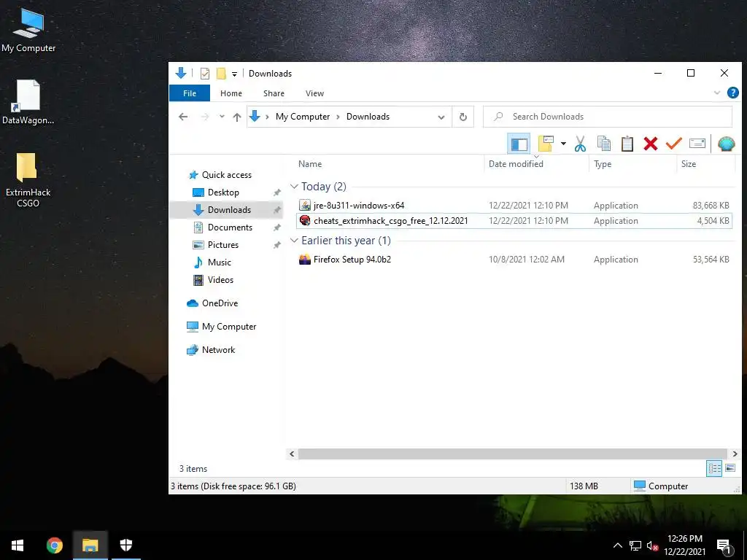Click the Rename toolbar icon
747x560 pixels.
(x=697, y=144)
